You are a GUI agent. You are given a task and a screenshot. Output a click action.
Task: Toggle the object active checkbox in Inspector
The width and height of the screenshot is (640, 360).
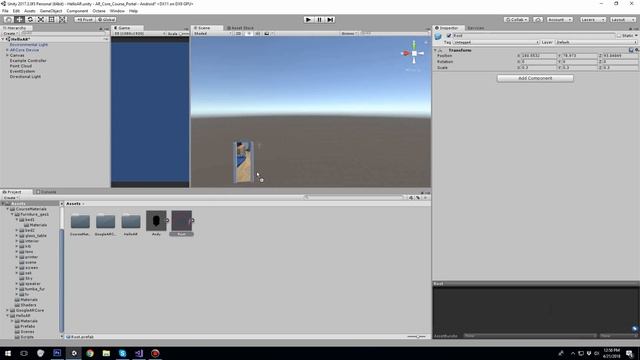(449, 36)
